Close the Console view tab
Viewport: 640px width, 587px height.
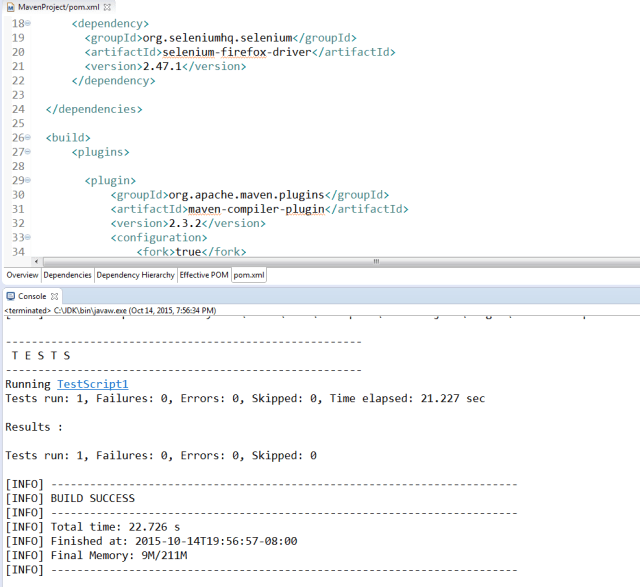coord(56,297)
